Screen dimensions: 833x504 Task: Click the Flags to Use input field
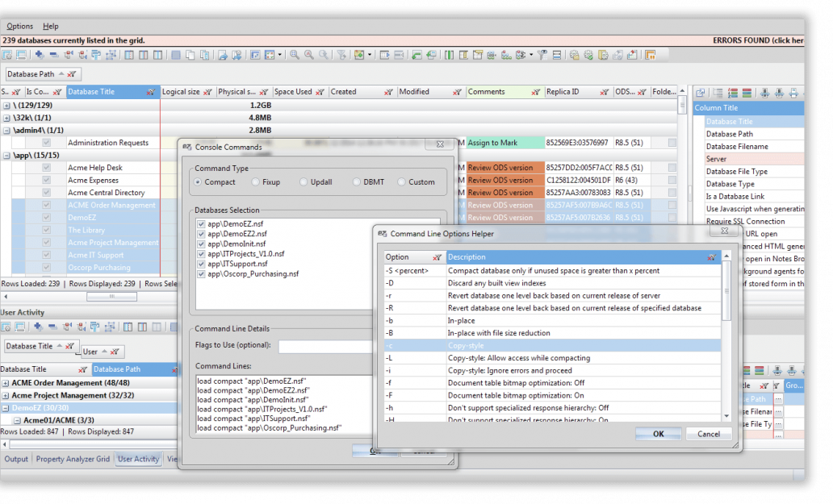coord(325,347)
